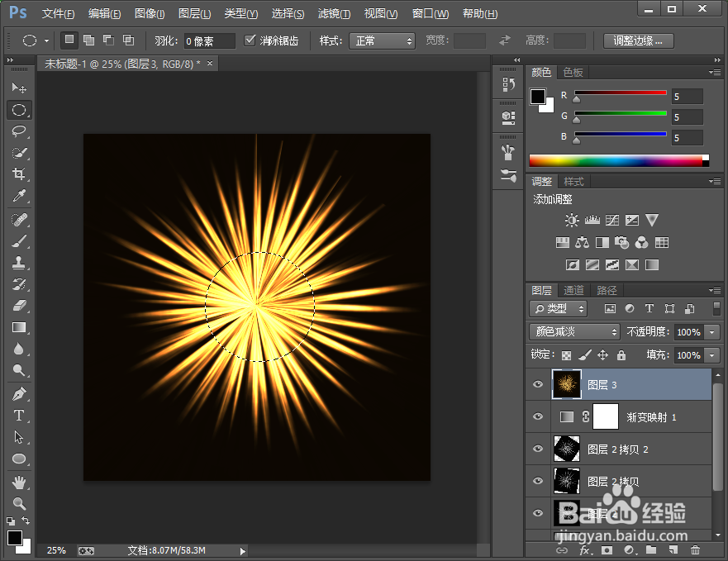Open the fill dropdown arrow
The image size is (728, 561).
(712, 355)
